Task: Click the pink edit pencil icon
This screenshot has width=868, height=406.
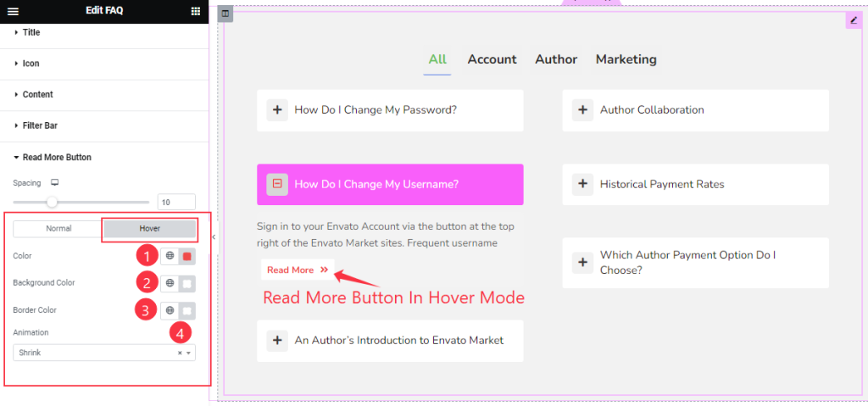Action: [854, 20]
